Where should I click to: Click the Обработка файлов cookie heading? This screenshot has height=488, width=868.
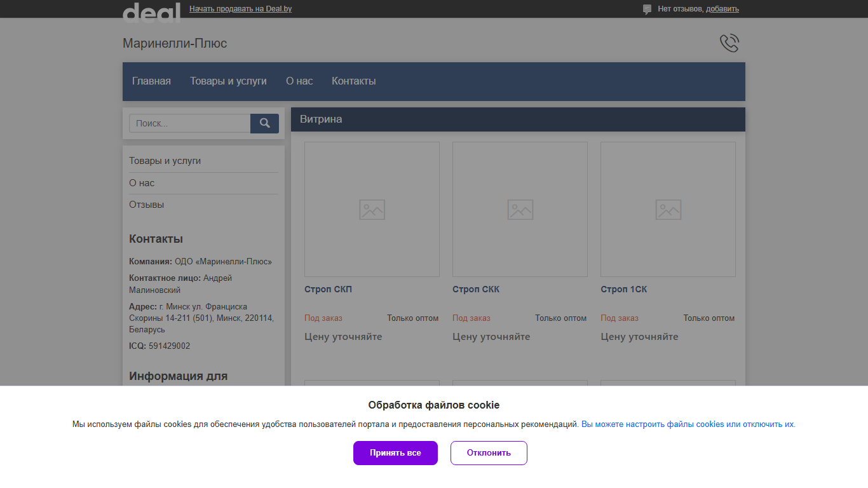coord(434,405)
